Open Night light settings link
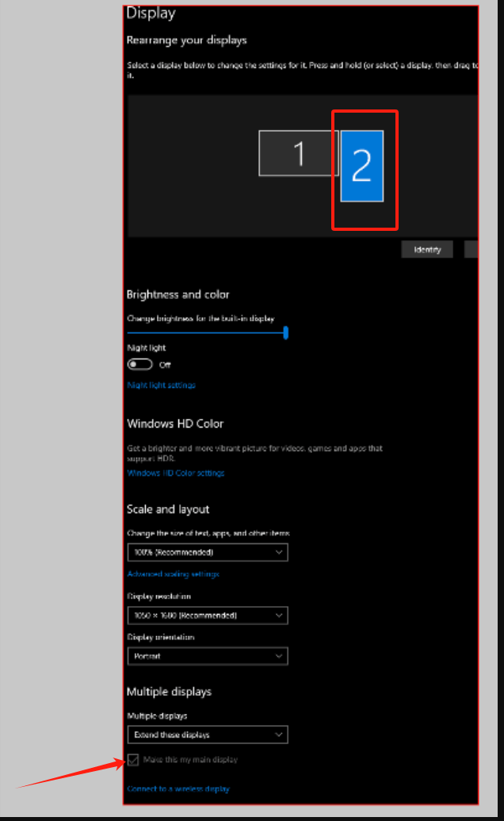The image size is (504, 821). (x=161, y=385)
